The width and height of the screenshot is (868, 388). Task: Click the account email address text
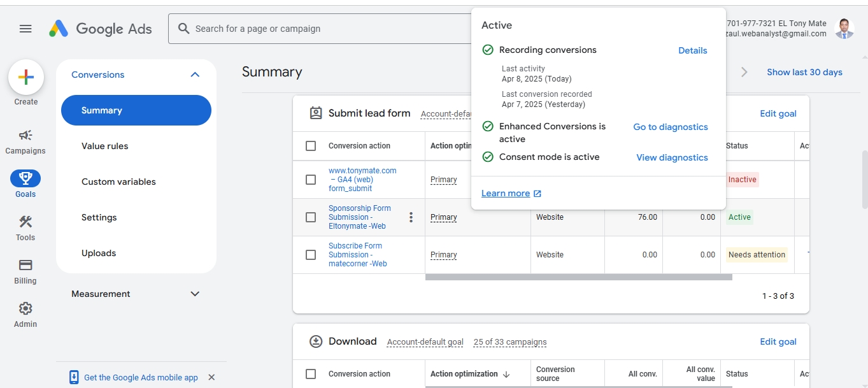[776, 34]
